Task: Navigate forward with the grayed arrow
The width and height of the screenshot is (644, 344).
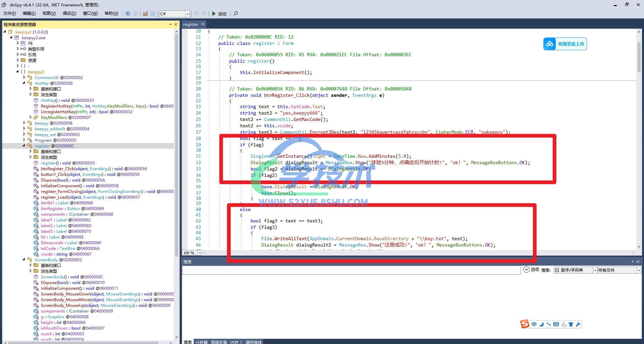Action: 135,14
